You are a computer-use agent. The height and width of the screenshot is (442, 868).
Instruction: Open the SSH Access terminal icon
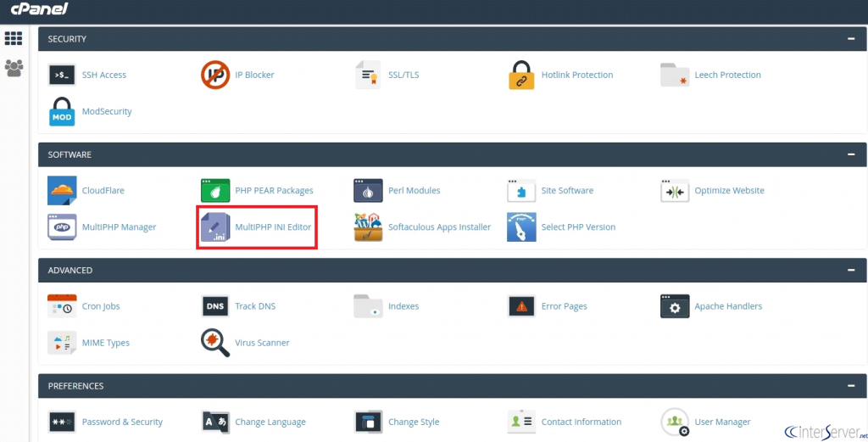tap(62, 75)
